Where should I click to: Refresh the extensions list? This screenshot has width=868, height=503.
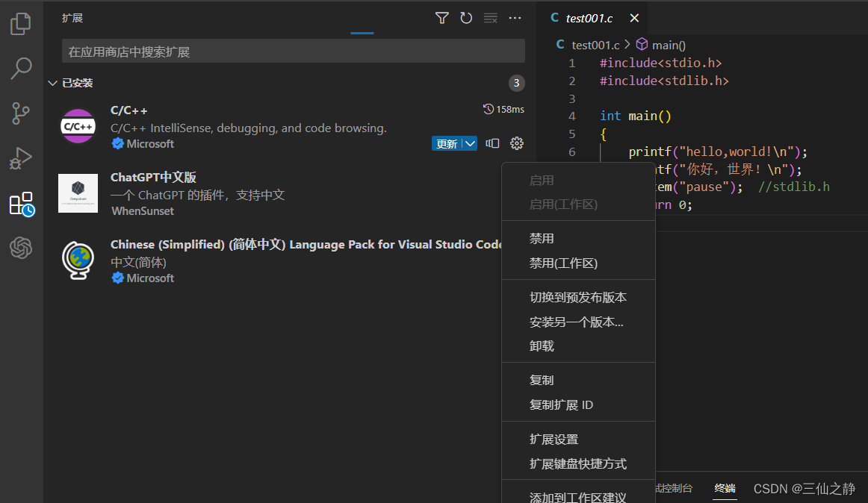pyautogui.click(x=466, y=18)
